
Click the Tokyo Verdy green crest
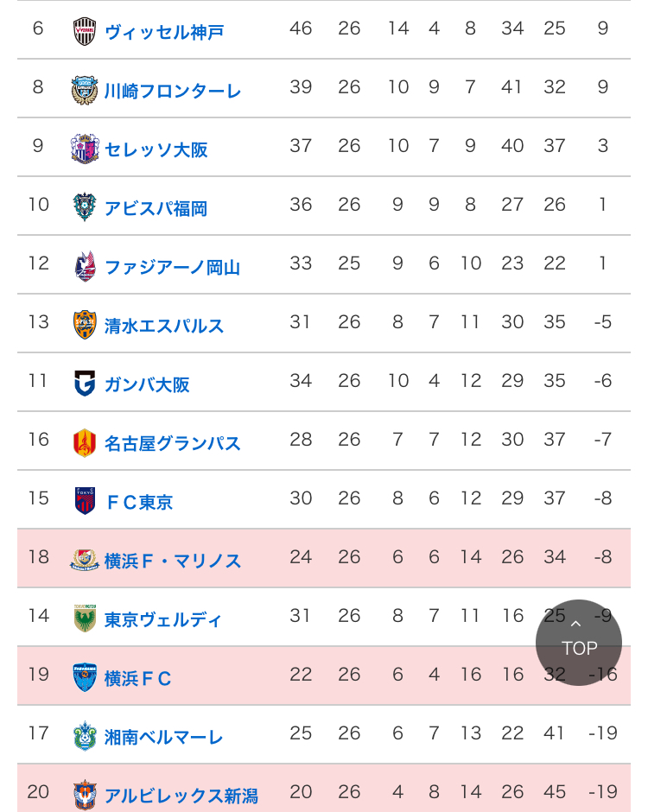click(x=85, y=619)
